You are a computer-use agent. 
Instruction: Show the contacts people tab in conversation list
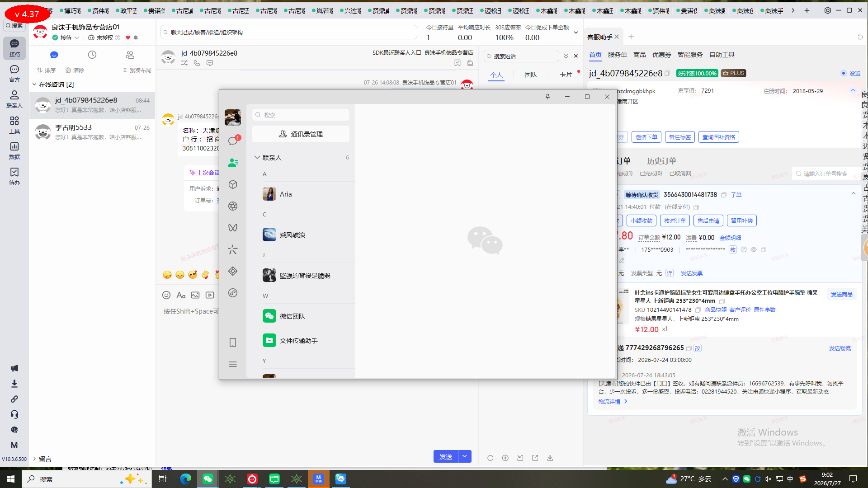(130, 55)
